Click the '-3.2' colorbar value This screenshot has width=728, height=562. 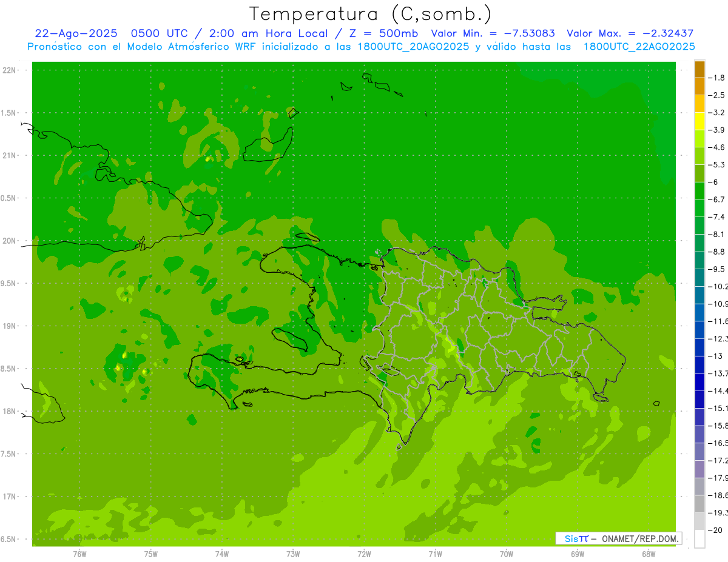click(716, 113)
